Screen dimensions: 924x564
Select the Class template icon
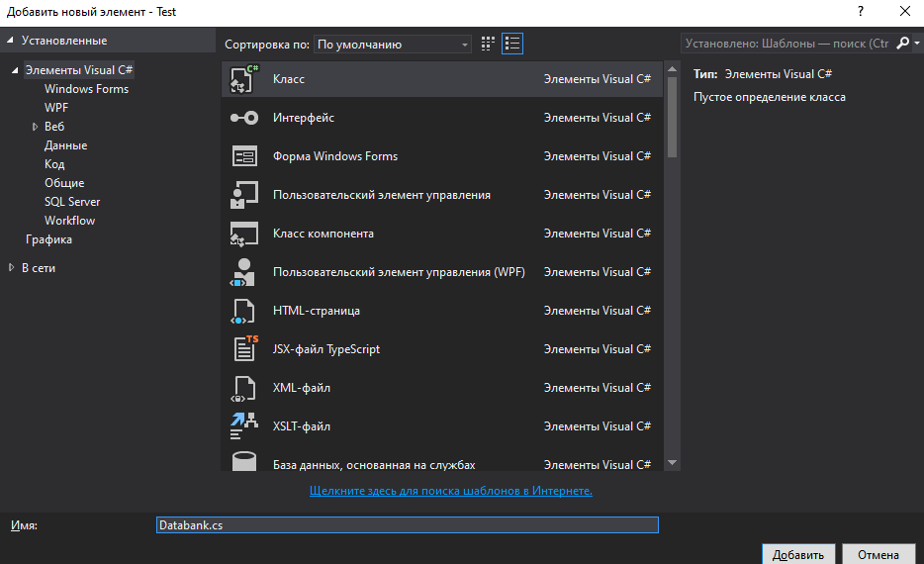[243, 79]
